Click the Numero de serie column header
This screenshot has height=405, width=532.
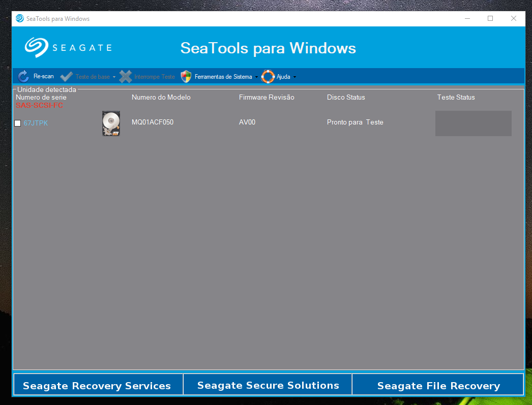41,97
